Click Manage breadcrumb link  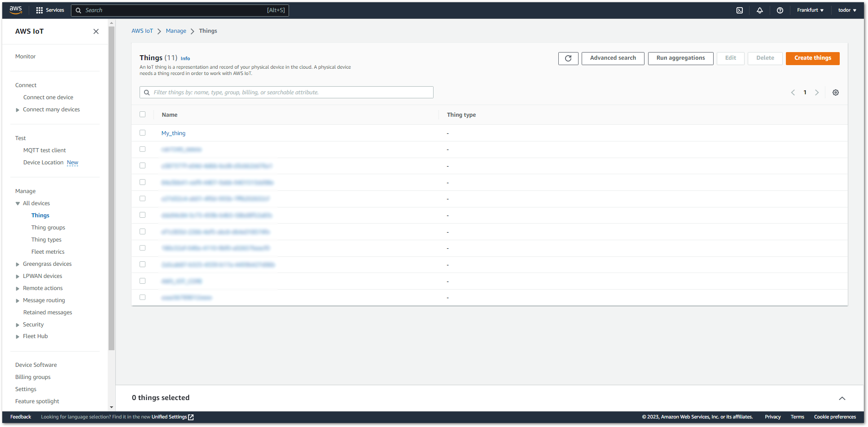(176, 31)
